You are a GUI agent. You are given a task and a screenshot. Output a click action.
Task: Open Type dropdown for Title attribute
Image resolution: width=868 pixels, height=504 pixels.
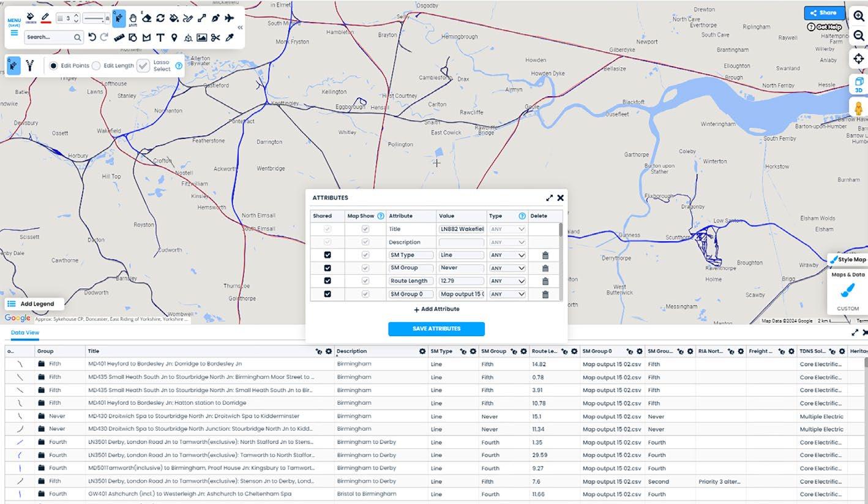click(507, 229)
